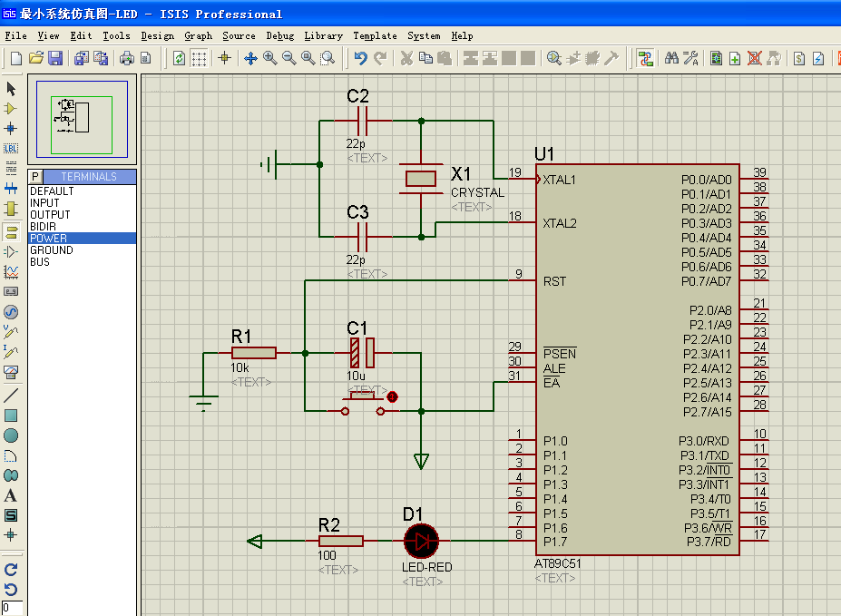Click the Save Design floppy icon
Image resolution: width=841 pixels, height=616 pixels.
pyautogui.click(x=55, y=58)
